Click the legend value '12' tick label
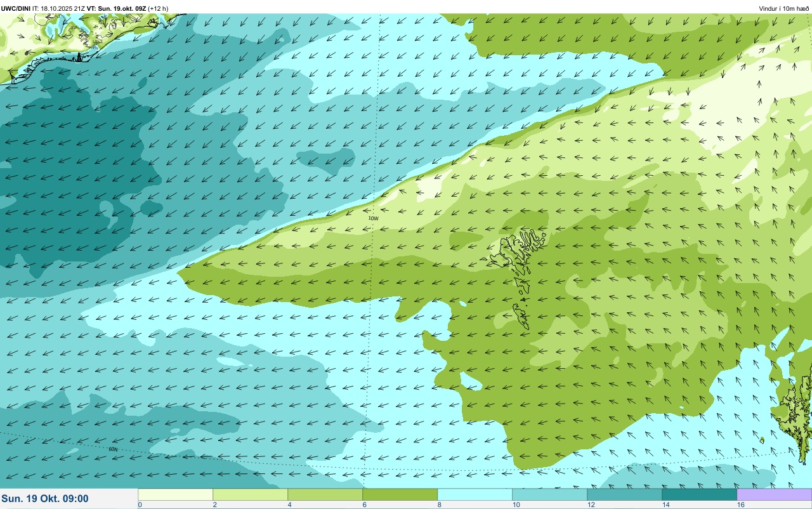The height and width of the screenshot is (509, 812). (591, 505)
